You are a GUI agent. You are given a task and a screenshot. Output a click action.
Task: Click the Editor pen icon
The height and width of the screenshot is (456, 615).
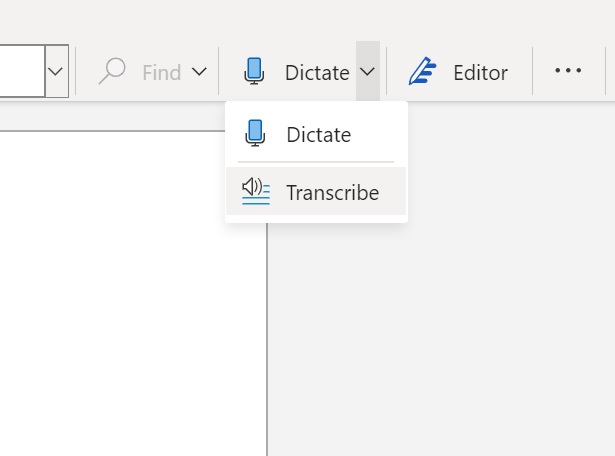point(423,72)
